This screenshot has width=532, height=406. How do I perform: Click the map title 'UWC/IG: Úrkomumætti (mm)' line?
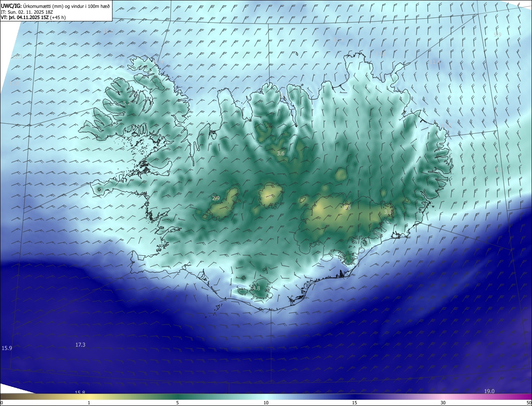pos(55,5)
